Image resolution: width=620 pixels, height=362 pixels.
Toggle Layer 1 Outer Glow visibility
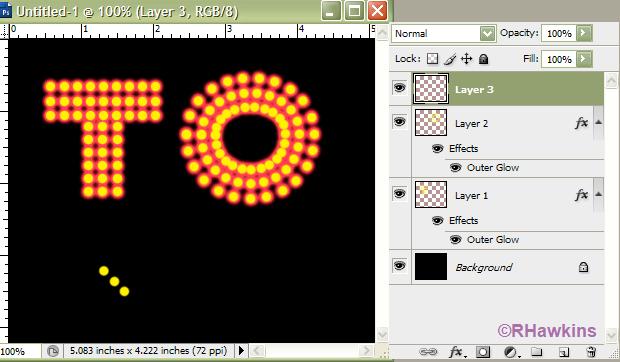pyautogui.click(x=456, y=239)
